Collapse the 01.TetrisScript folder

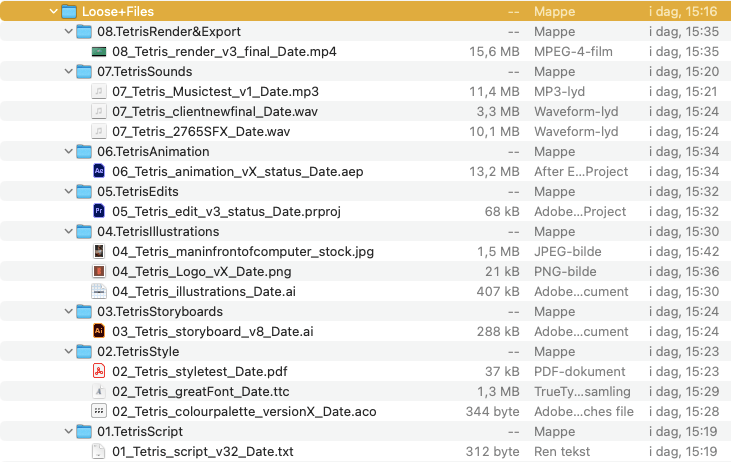[68, 431]
